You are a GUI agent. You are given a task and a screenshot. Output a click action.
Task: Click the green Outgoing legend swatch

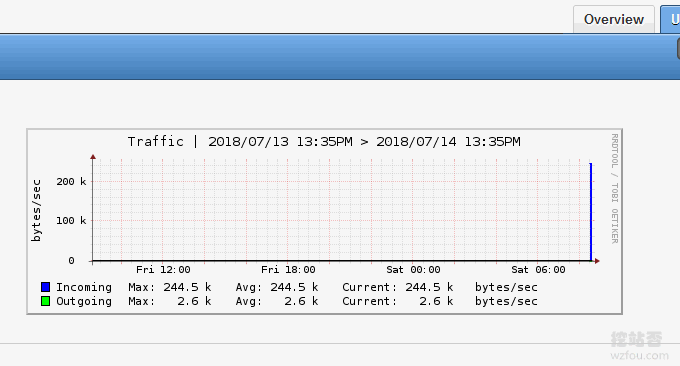46,301
